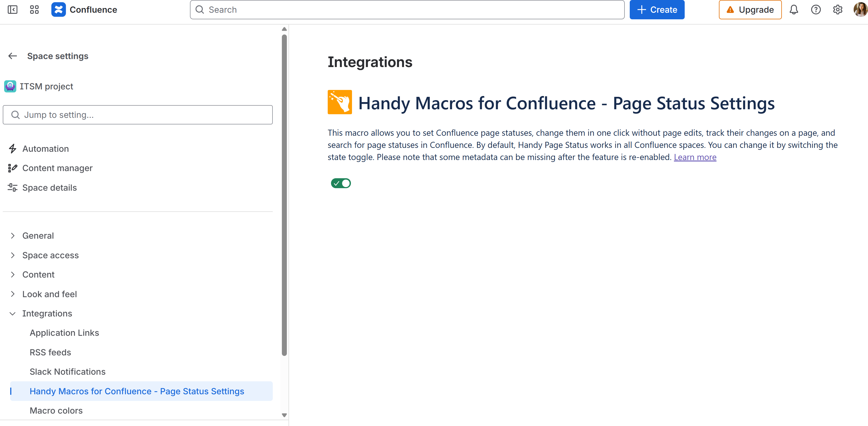This screenshot has height=426, width=868.
Task: Collapse the sidebar panel icon
Action: (x=12, y=9)
